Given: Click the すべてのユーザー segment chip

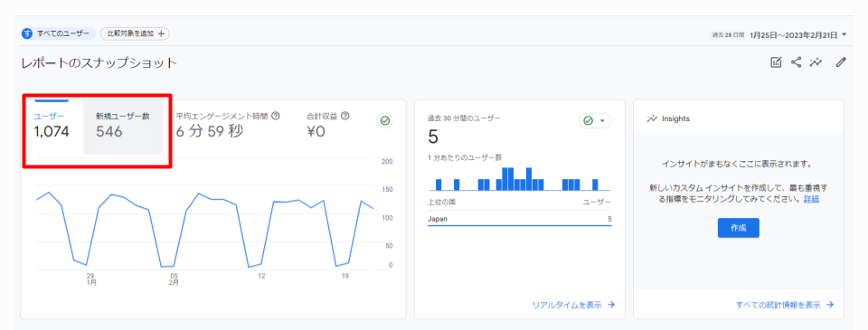Looking at the screenshot, I should 58,33.
